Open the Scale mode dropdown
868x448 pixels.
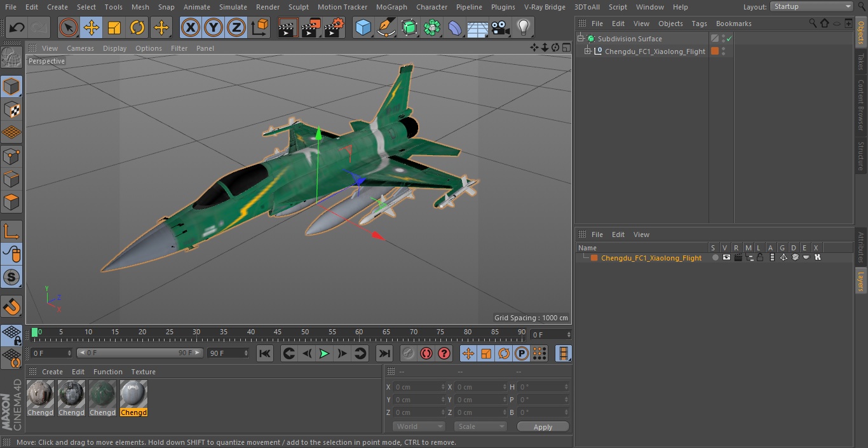click(480, 426)
